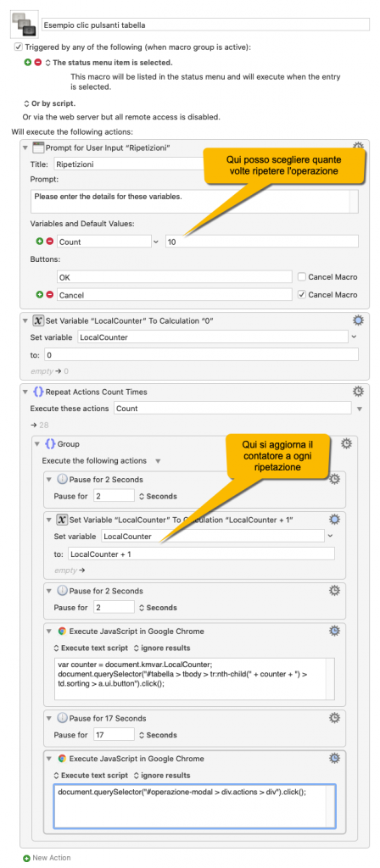The image size is (380, 868).
Task: Open variable chevron for the Set Variable "0" action
Action: [x=355, y=337]
